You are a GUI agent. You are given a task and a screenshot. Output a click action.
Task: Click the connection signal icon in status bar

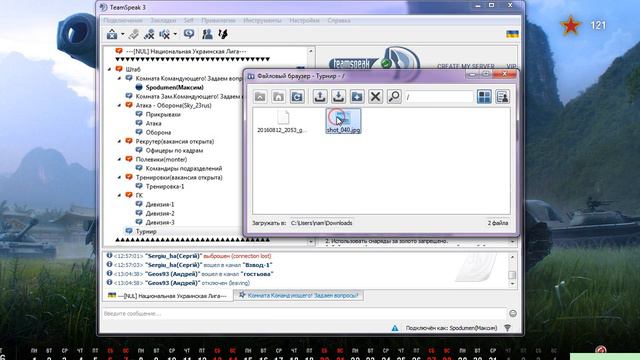click(507, 328)
